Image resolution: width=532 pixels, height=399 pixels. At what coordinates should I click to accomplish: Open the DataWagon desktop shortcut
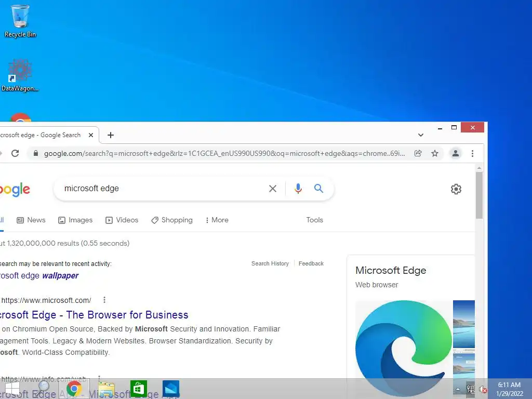(20, 75)
